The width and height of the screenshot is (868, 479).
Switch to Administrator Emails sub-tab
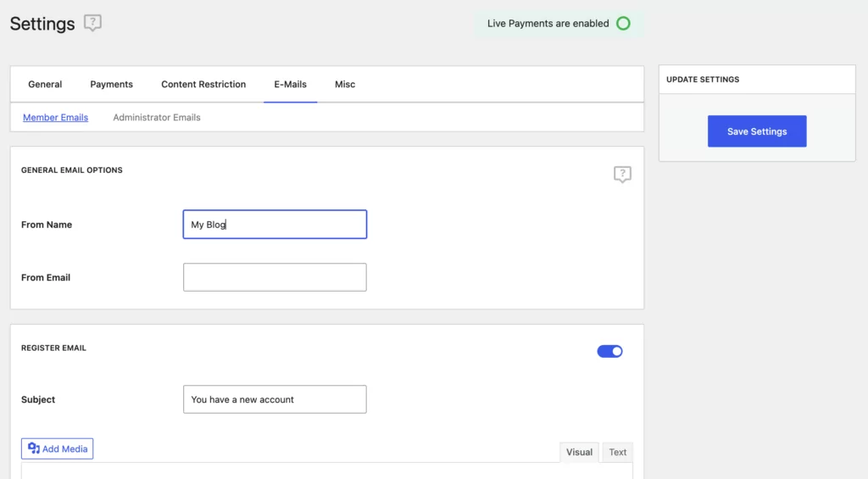click(x=157, y=117)
